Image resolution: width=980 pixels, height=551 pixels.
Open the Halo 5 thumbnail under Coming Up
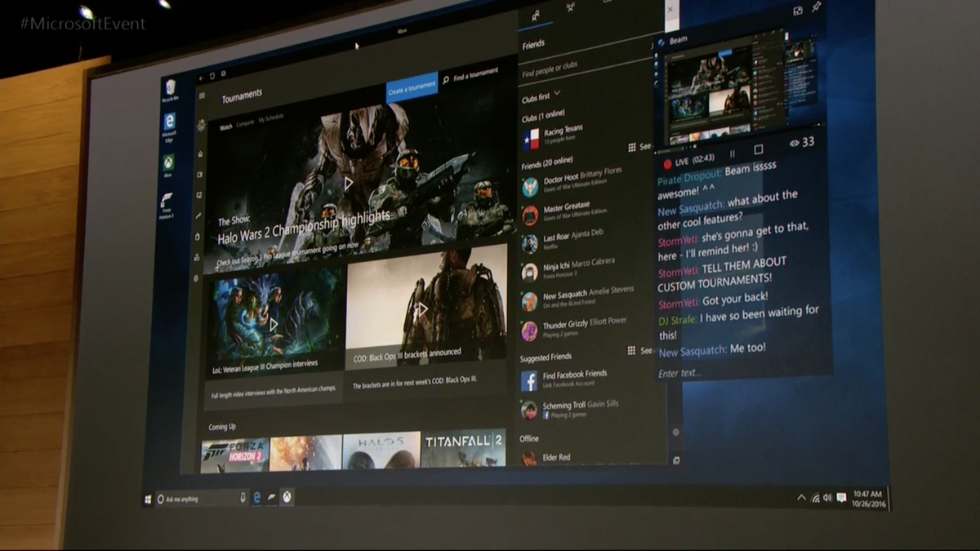[x=381, y=449]
